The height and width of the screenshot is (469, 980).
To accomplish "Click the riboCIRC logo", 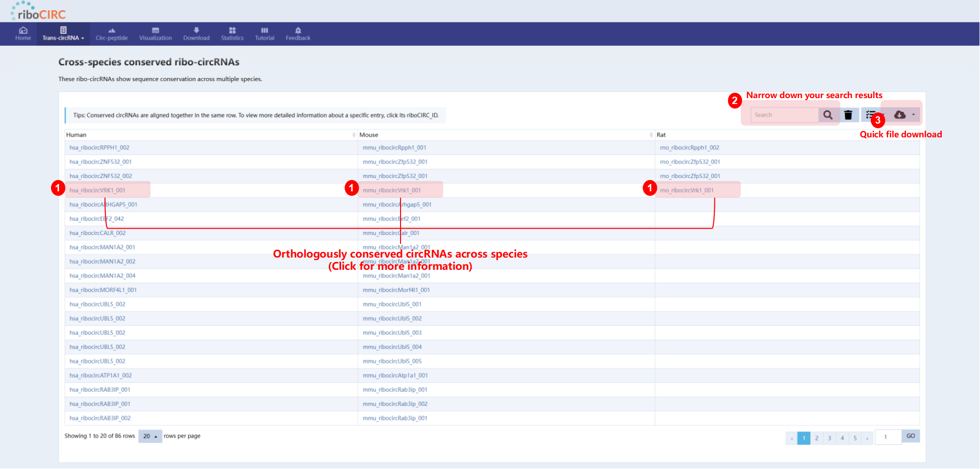I will (x=38, y=11).
